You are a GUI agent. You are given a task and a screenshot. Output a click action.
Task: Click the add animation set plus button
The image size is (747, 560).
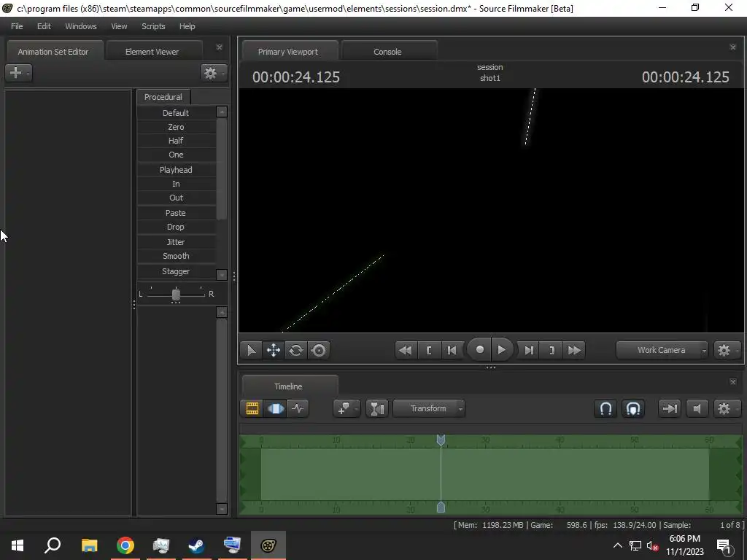coord(18,73)
